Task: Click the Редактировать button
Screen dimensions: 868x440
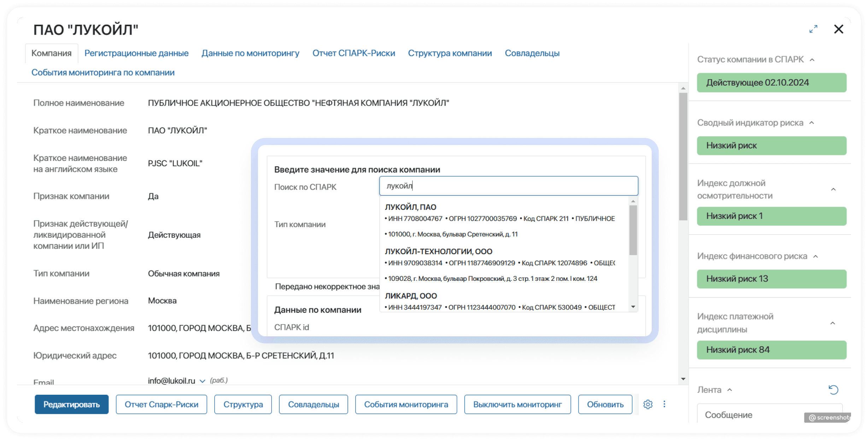Action: click(x=71, y=404)
